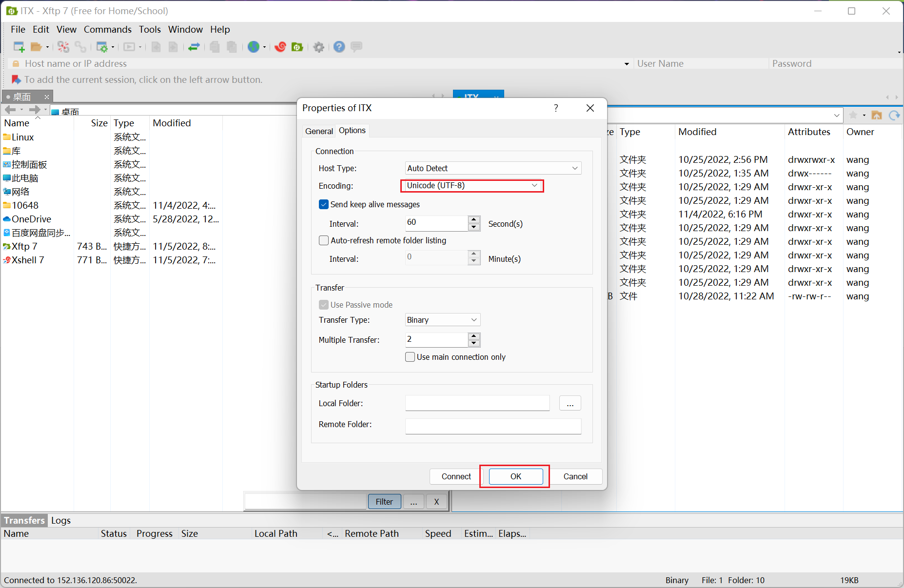Click the speech bubble feedback icon

356,47
